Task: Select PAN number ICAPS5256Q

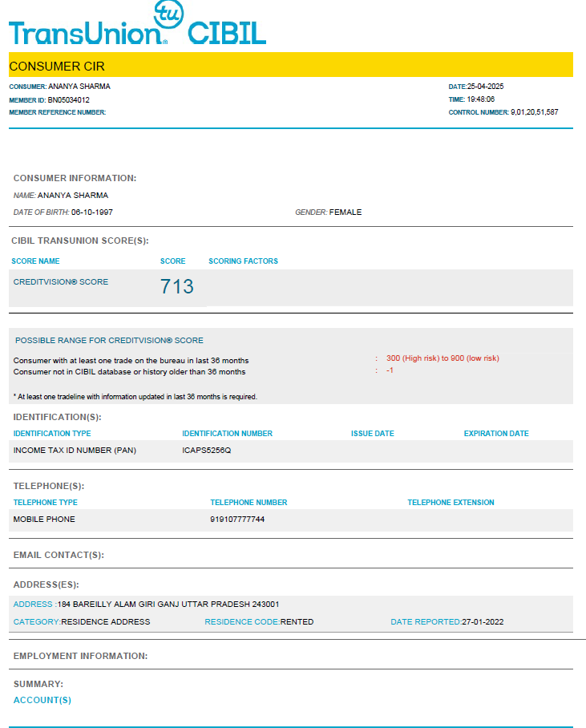Action: tap(207, 451)
